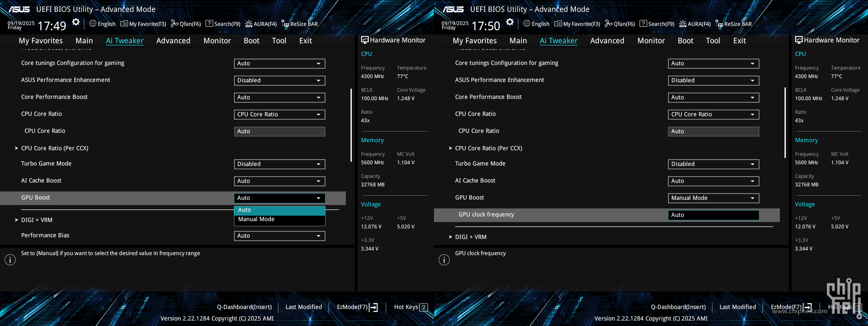Open My Favorite(F3) in right screen
Viewport: 868px width, 326px height.
[577, 24]
